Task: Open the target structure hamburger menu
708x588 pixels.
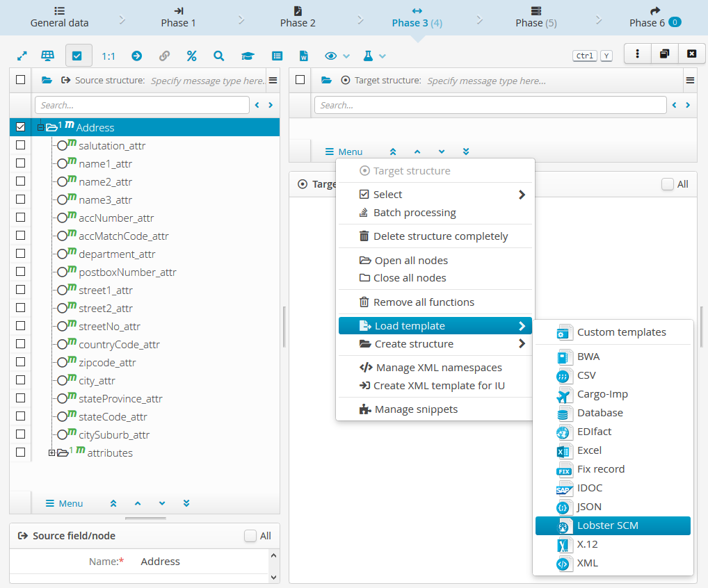Action: point(690,81)
